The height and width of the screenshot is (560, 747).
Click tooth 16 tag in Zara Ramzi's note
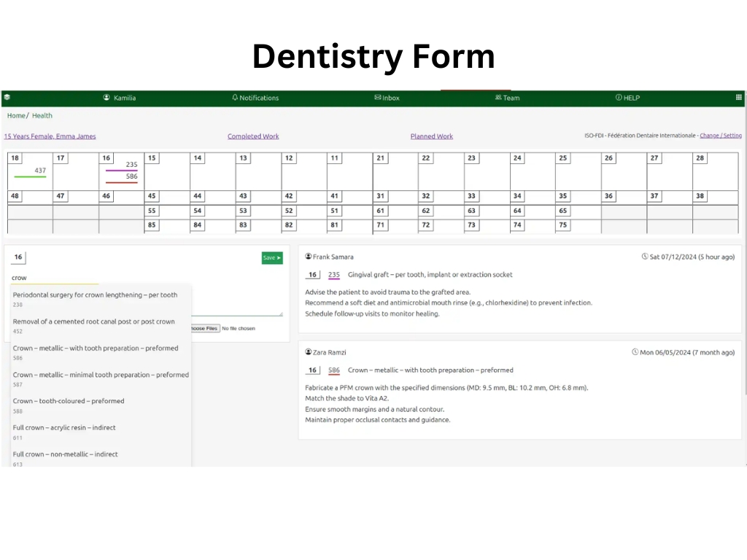click(312, 370)
